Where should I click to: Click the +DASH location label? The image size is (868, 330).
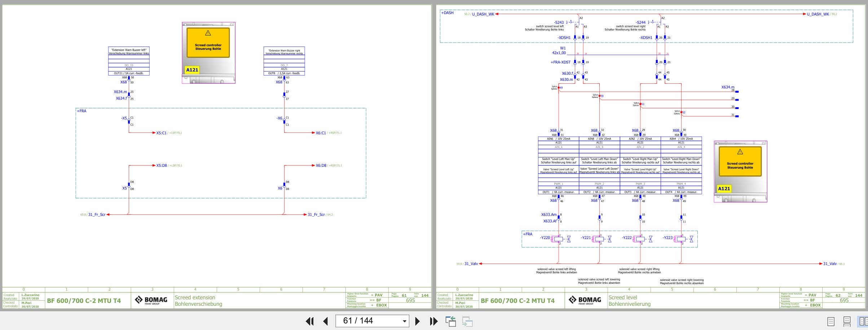pos(447,13)
